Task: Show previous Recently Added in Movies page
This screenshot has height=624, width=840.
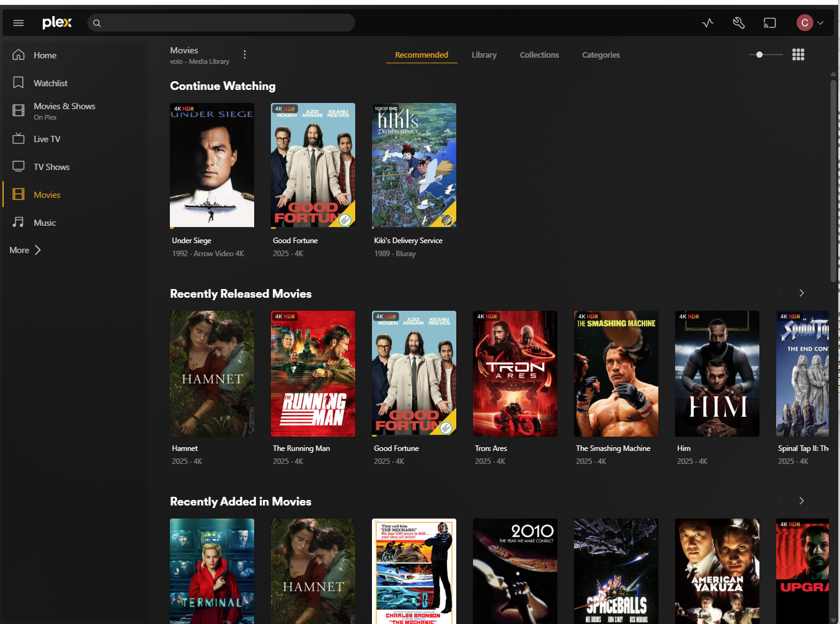Action: (x=780, y=501)
